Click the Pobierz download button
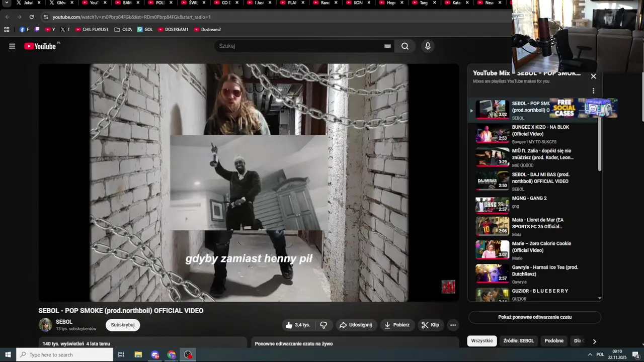The height and width of the screenshot is (362, 644). click(x=397, y=325)
